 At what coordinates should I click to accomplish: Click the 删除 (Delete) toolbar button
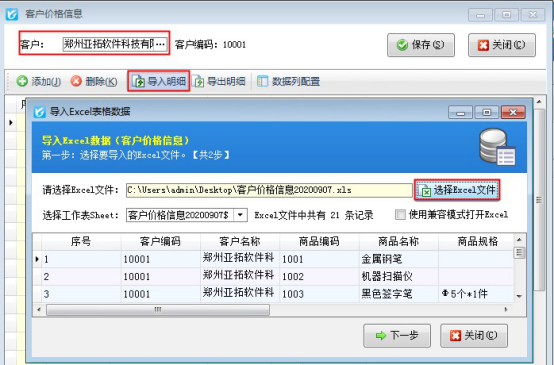pos(94,82)
